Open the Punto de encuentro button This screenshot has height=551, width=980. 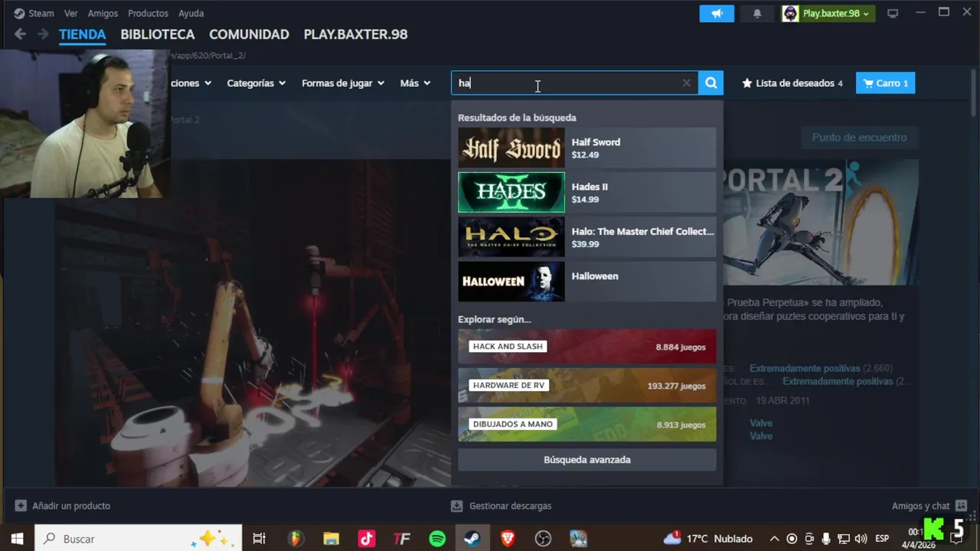click(x=859, y=138)
